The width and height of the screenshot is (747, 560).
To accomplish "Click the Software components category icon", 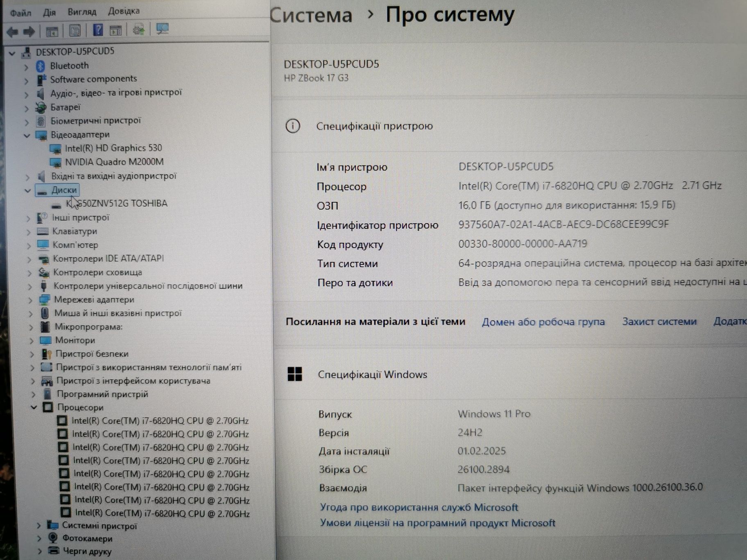I will click(41, 80).
